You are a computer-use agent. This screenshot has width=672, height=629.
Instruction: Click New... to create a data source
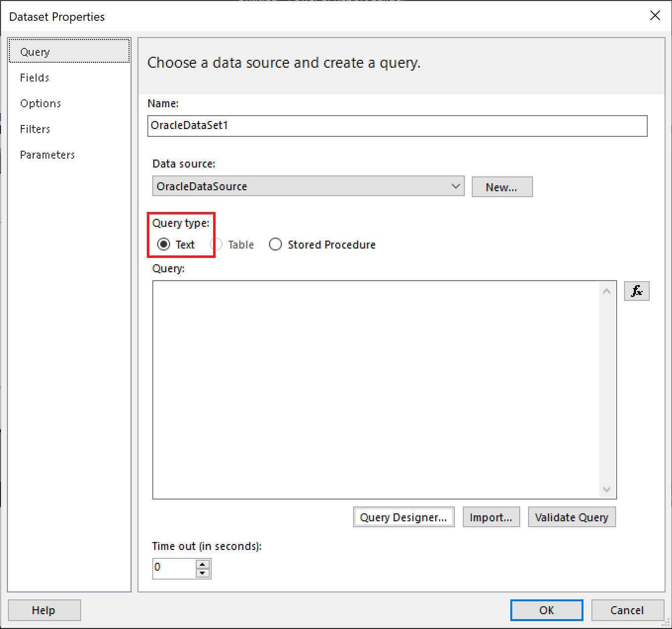502,187
